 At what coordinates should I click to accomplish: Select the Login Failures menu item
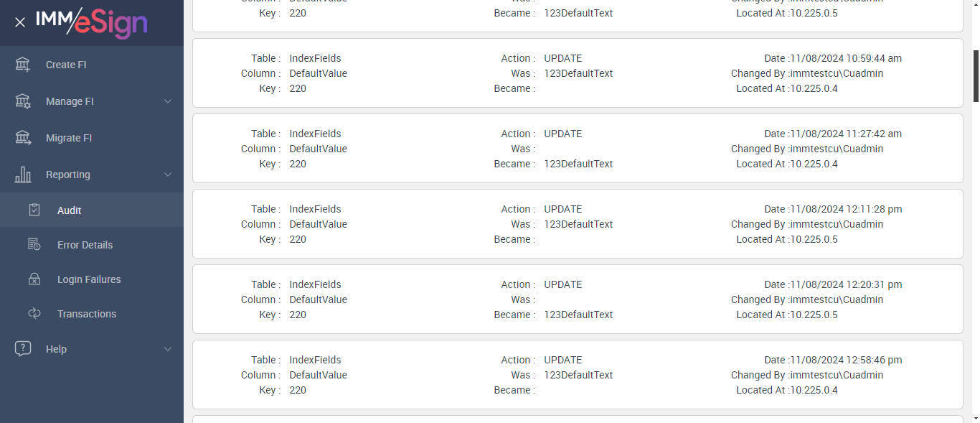click(x=89, y=279)
